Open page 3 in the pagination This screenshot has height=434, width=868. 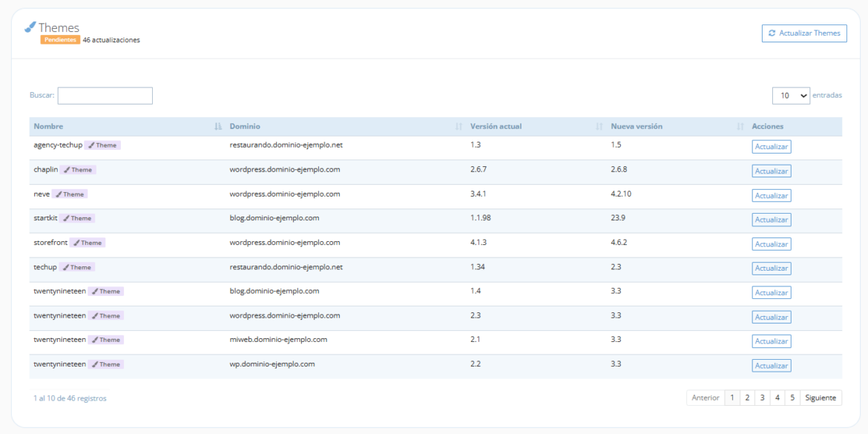click(x=762, y=398)
